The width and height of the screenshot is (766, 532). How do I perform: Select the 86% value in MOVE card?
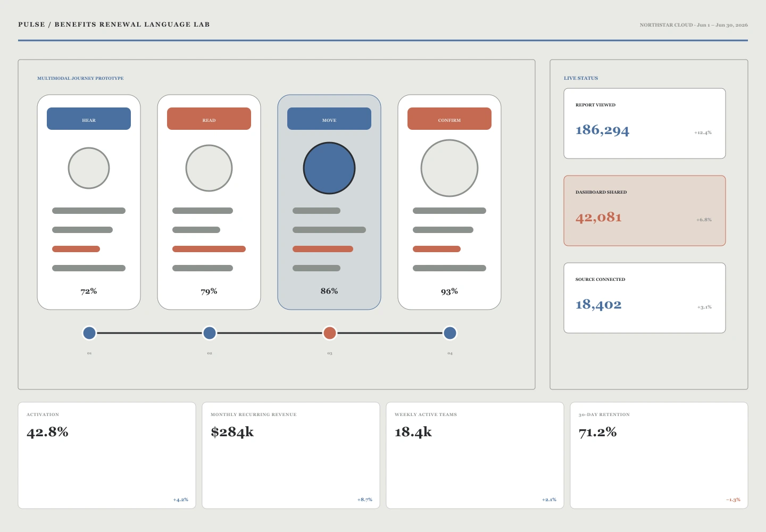329,291
